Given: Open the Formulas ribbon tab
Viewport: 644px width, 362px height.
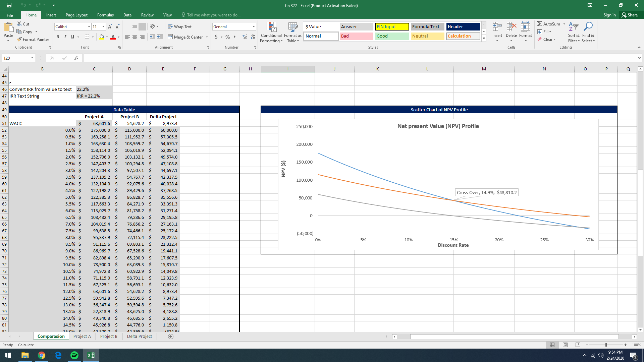Looking at the screenshot, I should [105, 15].
